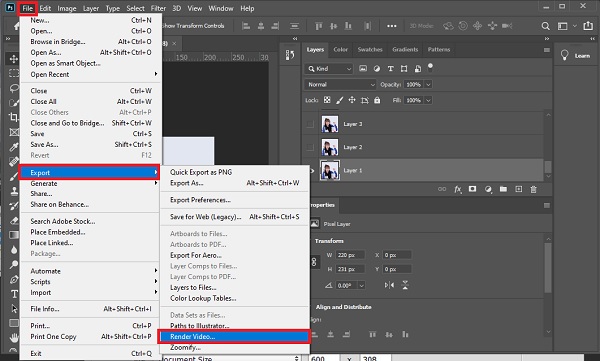Toggle lock position icon
Screen dimensions: 600x361
click(x=352, y=100)
